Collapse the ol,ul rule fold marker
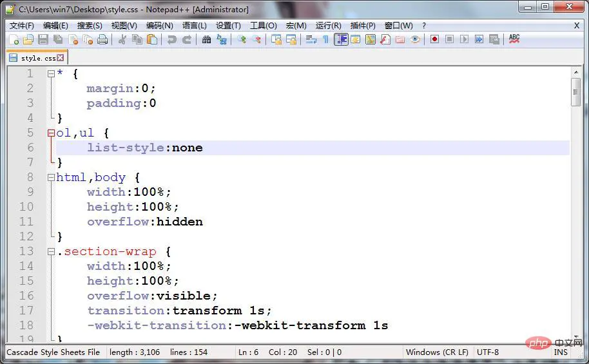This screenshot has height=364, width=589. pos(51,133)
